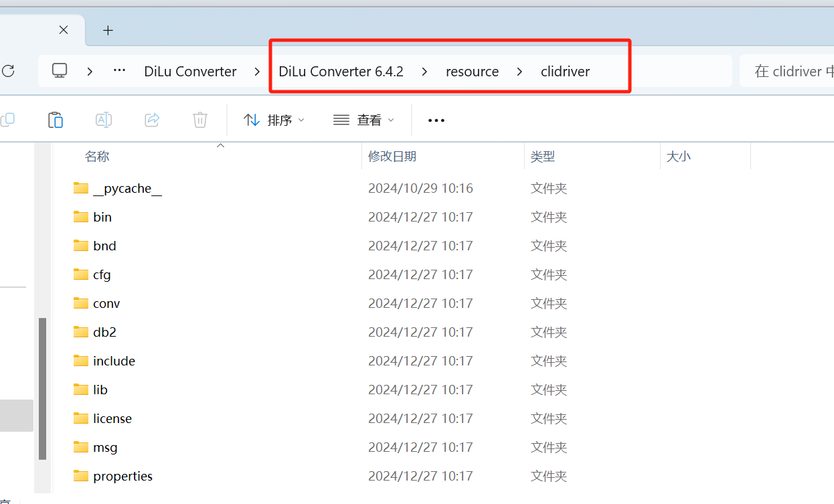Go to the resource breadcrumb folder
Image resolution: width=834 pixels, height=504 pixels.
pyautogui.click(x=472, y=72)
